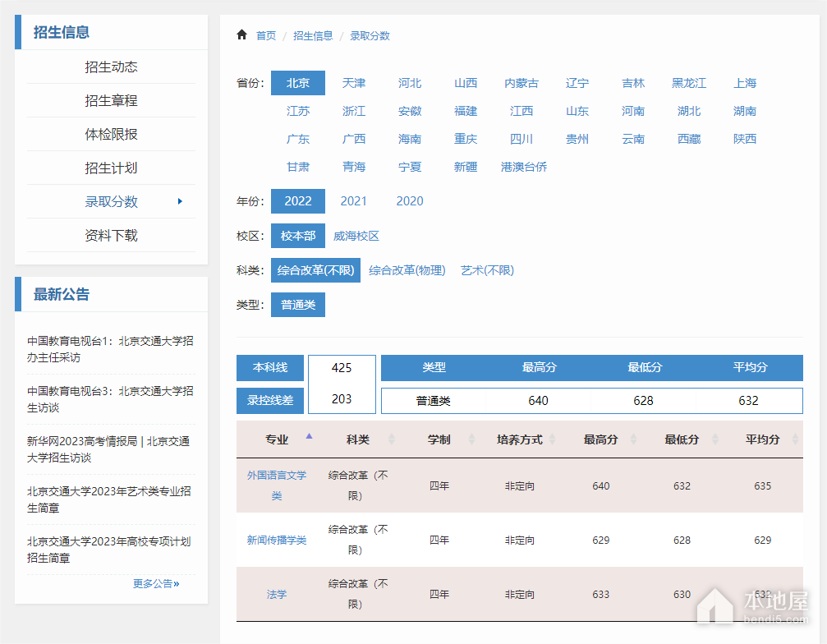This screenshot has width=827, height=644.
Task: Open 录取分数 in sidebar menu
Action: click(x=112, y=201)
